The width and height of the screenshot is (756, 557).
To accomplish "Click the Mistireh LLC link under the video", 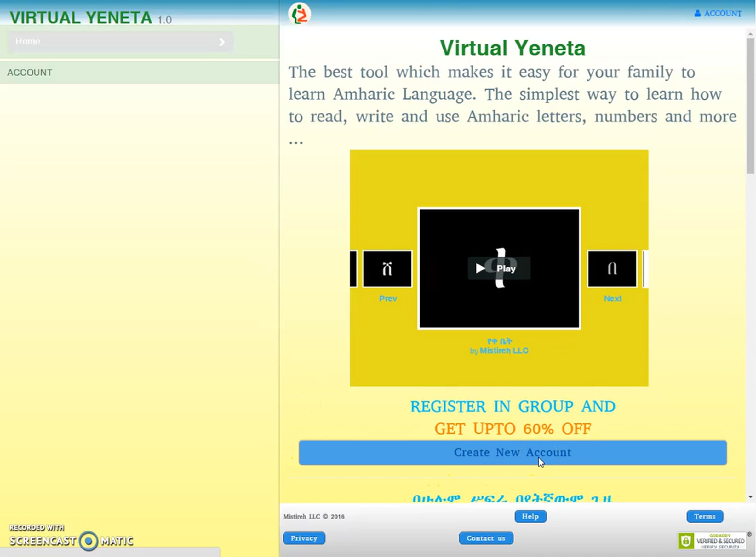I will pos(504,351).
